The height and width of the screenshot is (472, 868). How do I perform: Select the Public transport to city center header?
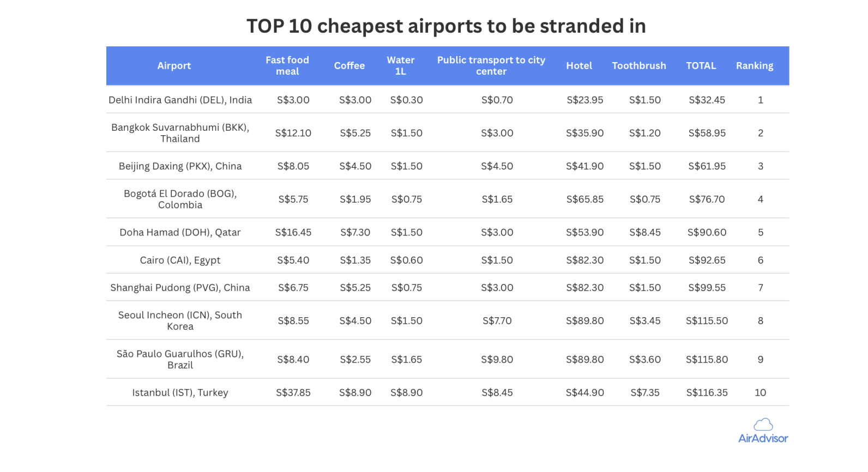pyautogui.click(x=491, y=65)
